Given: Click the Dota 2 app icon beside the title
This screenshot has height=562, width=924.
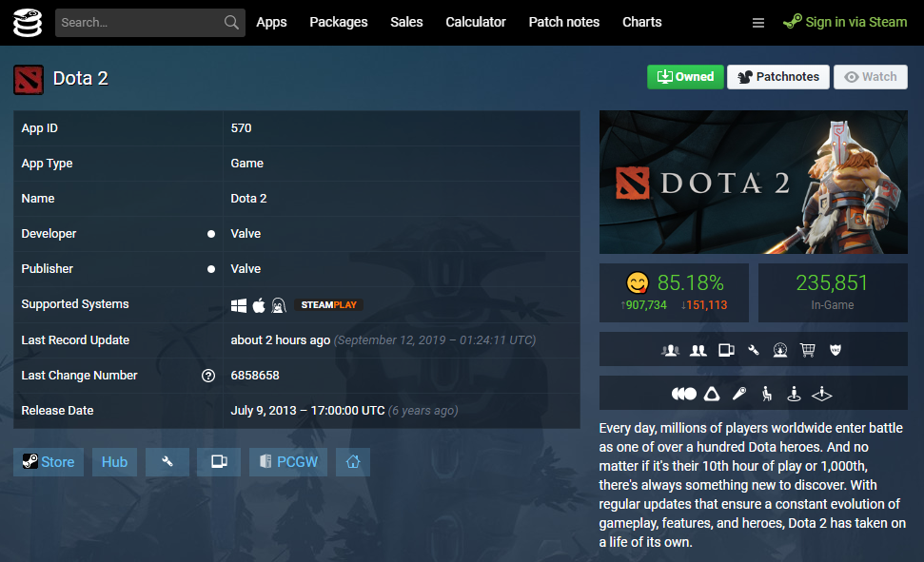Looking at the screenshot, I should tap(29, 80).
